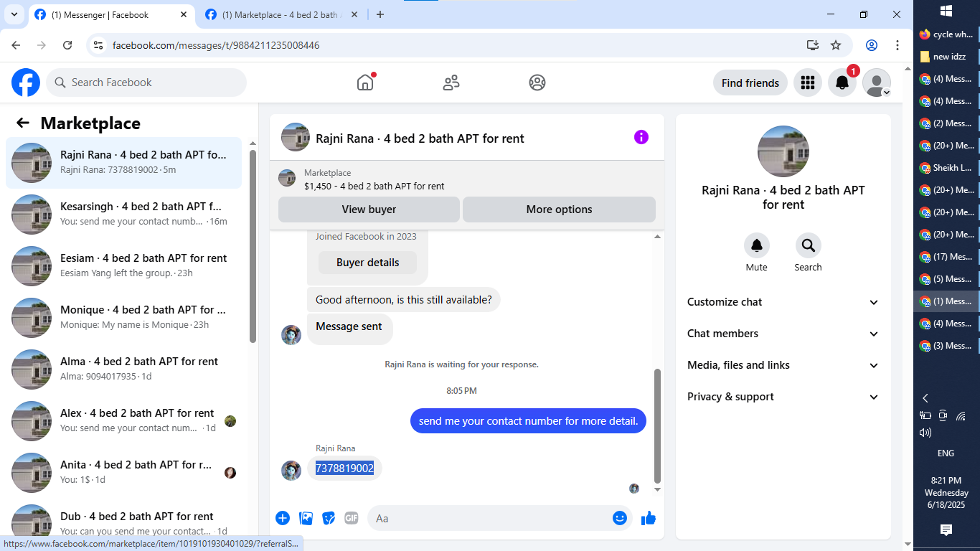Viewport: 980px width, 551px height.
Task: Show hidden system tray icons
Action: (925, 398)
